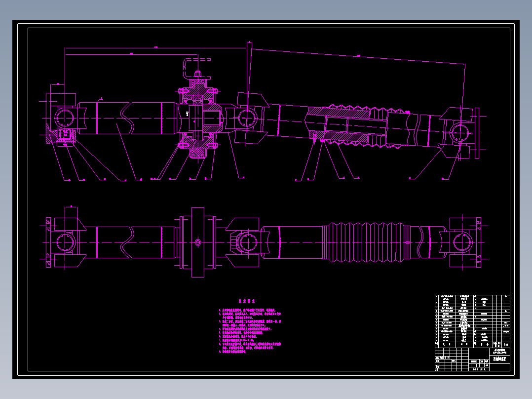Select the rubber bellows boot in the lower view

coord(366,242)
